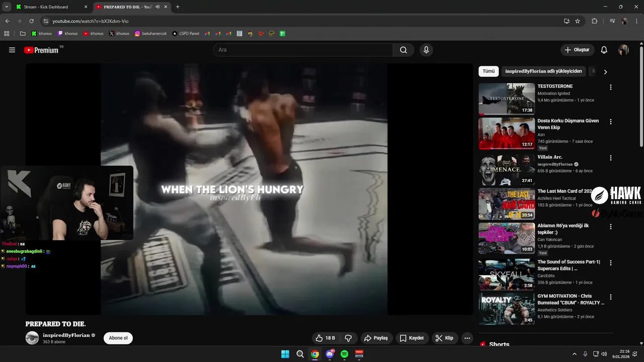Open X khonus bookmark

(x=119, y=34)
